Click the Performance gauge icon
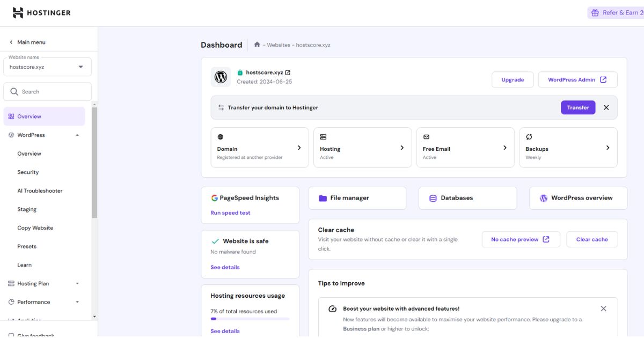 (x=11, y=302)
